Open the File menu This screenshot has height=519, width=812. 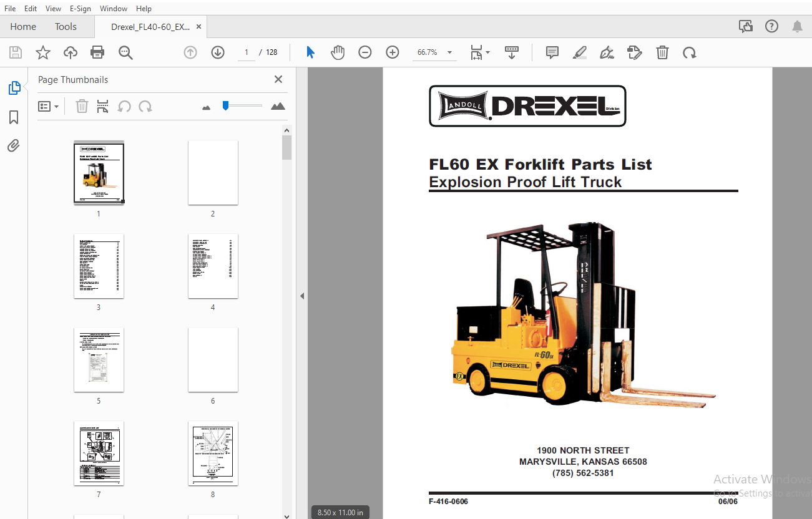[x=10, y=8]
